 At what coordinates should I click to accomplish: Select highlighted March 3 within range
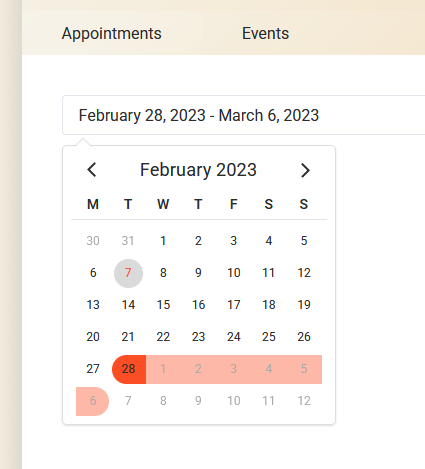[234, 369]
